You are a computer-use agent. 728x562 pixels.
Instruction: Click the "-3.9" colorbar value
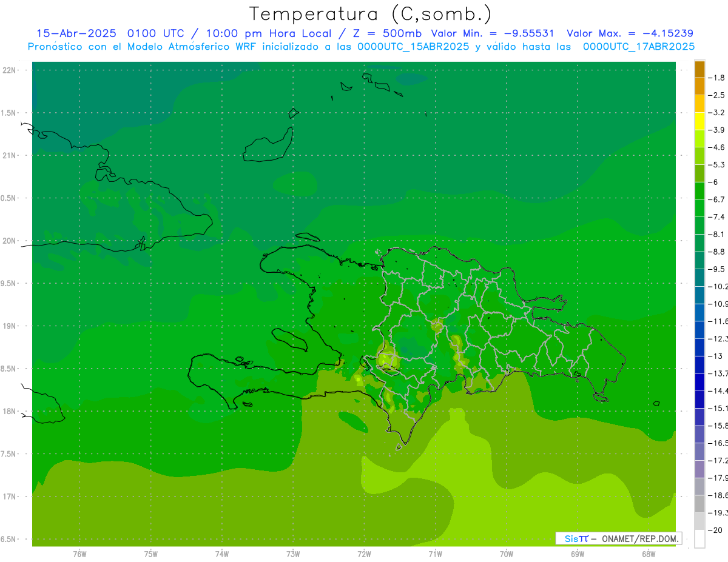[x=718, y=130]
